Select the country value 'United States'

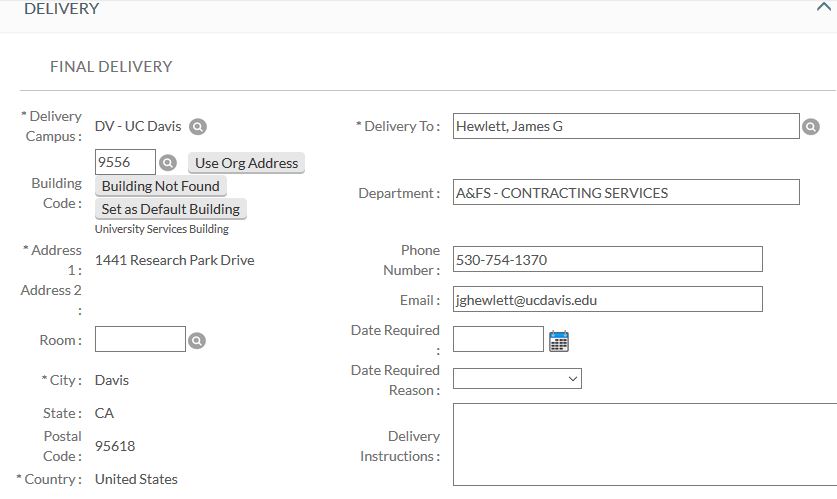click(x=136, y=479)
